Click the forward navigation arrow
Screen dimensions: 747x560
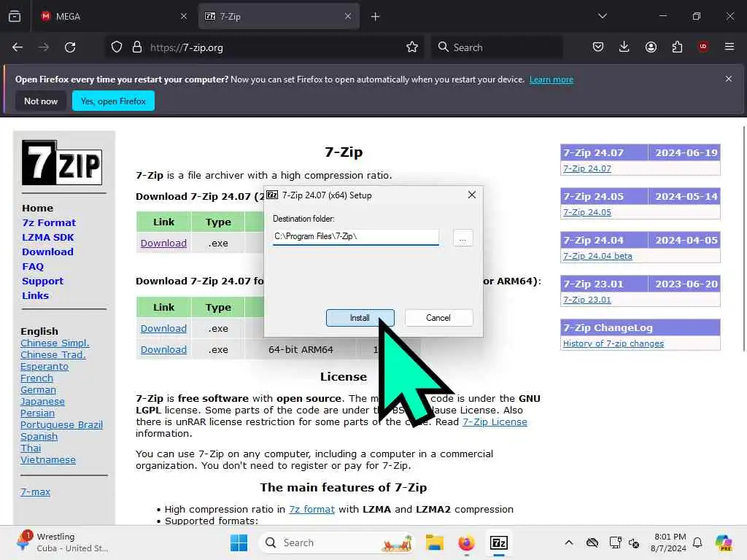(44, 47)
